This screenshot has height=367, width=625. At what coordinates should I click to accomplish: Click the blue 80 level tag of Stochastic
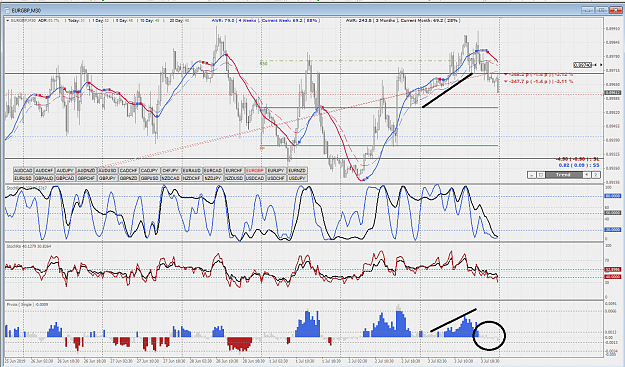(x=613, y=196)
